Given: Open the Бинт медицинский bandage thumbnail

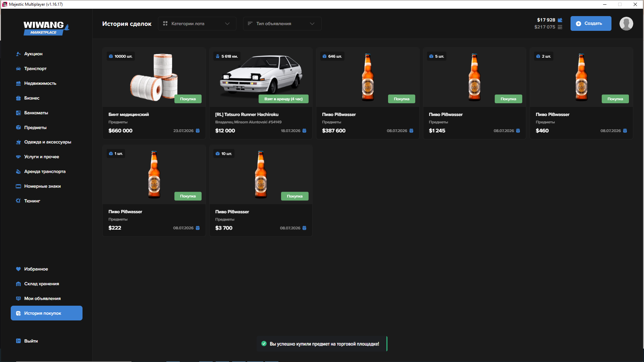Looking at the screenshot, I should click(154, 77).
